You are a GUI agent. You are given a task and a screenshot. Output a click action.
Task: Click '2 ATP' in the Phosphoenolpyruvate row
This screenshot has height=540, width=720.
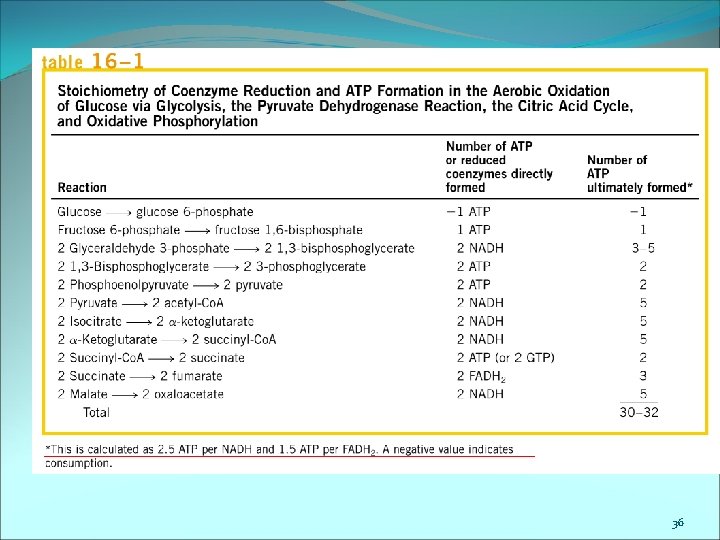[x=474, y=285]
